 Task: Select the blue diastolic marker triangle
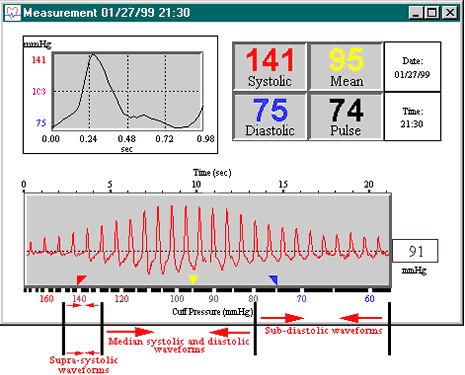[273, 280]
